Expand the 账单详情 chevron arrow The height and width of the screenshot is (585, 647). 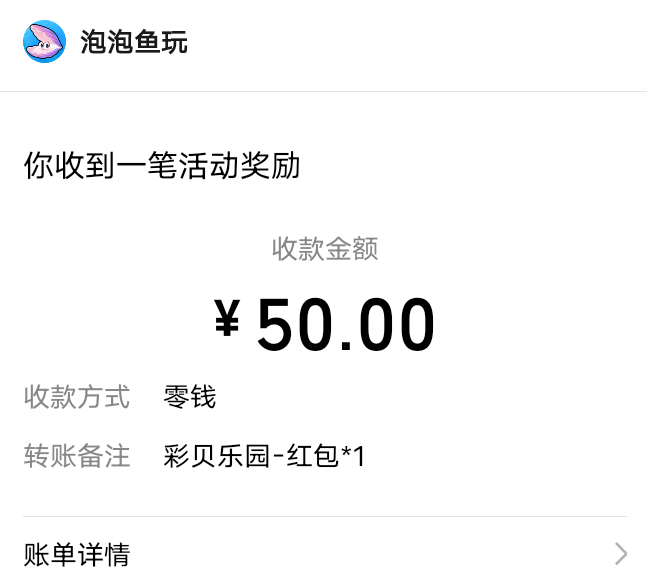point(621,554)
